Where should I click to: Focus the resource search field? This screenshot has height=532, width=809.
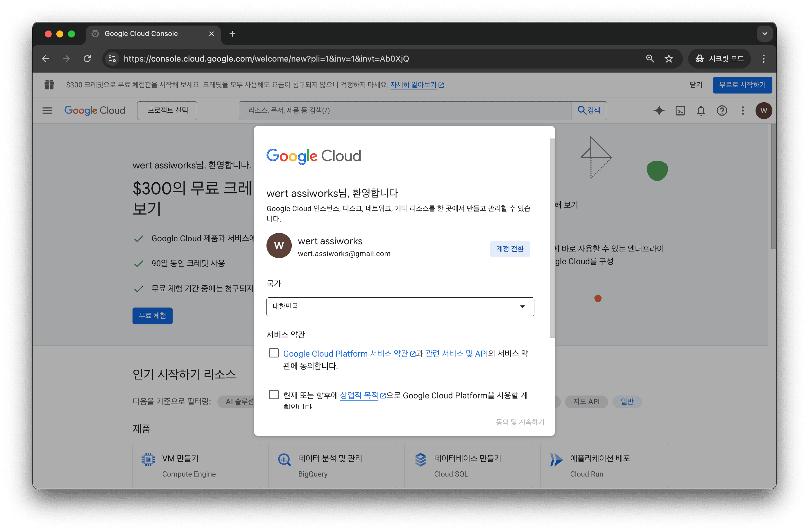coord(405,110)
